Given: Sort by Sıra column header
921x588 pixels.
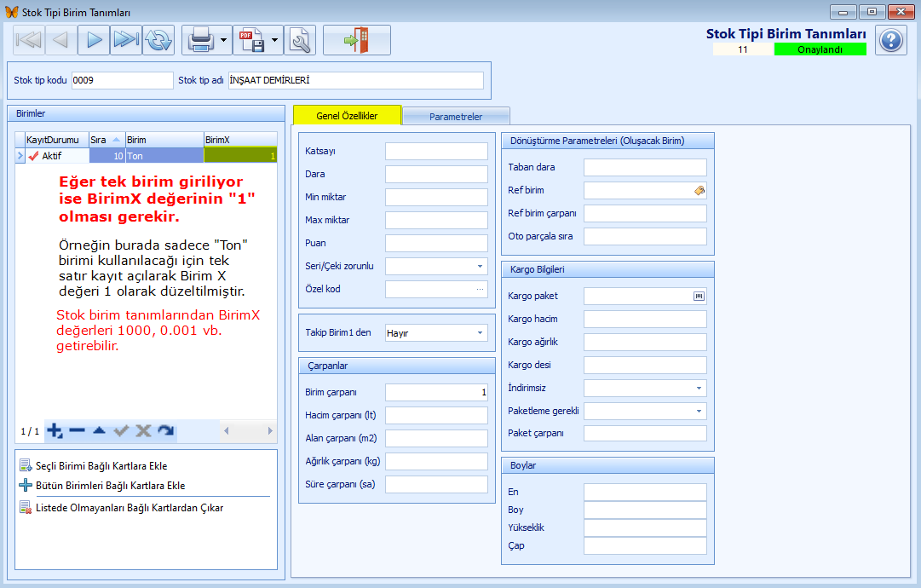Looking at the screenshot, I should pyautogui.click(x=106, y=140).
